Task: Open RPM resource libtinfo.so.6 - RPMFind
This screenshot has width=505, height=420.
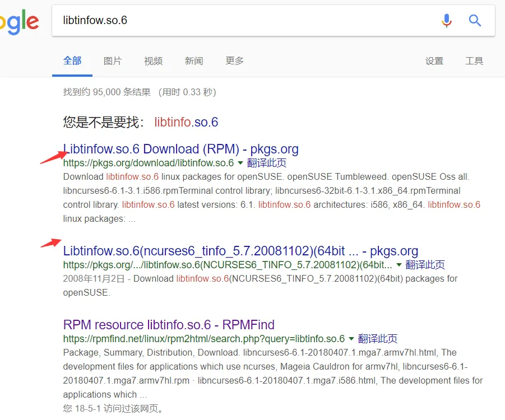Action: point(169,325)
